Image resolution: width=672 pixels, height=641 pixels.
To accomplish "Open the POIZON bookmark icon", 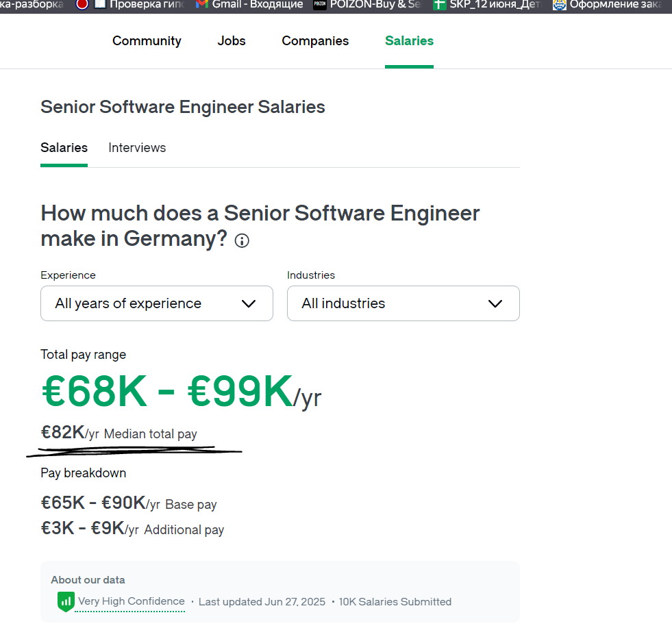I will [320, 4].
